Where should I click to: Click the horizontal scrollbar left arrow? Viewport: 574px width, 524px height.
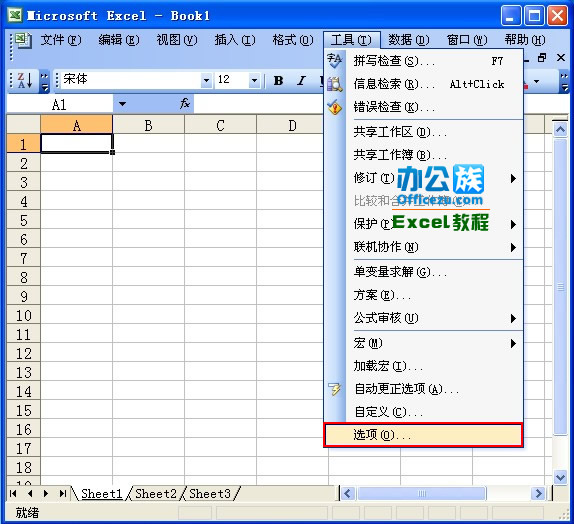[348, 494]
